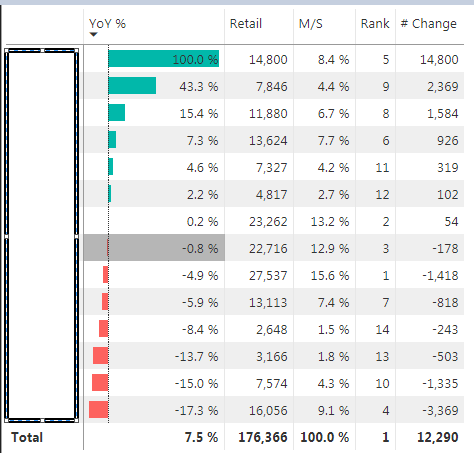
Task: Select the -8.4 % YoY cell
Action: click(x=154, y=329)
